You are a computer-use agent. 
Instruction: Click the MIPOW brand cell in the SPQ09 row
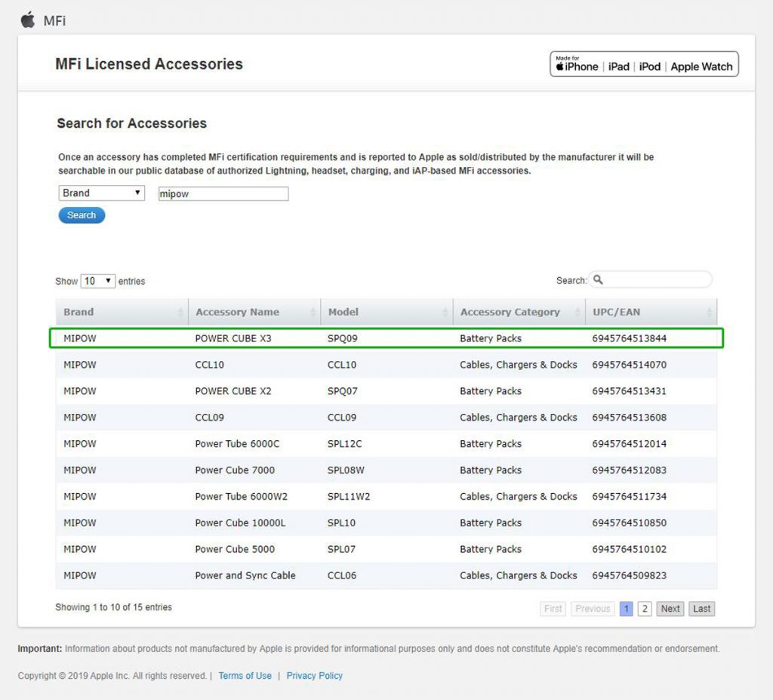coord(80,338)
